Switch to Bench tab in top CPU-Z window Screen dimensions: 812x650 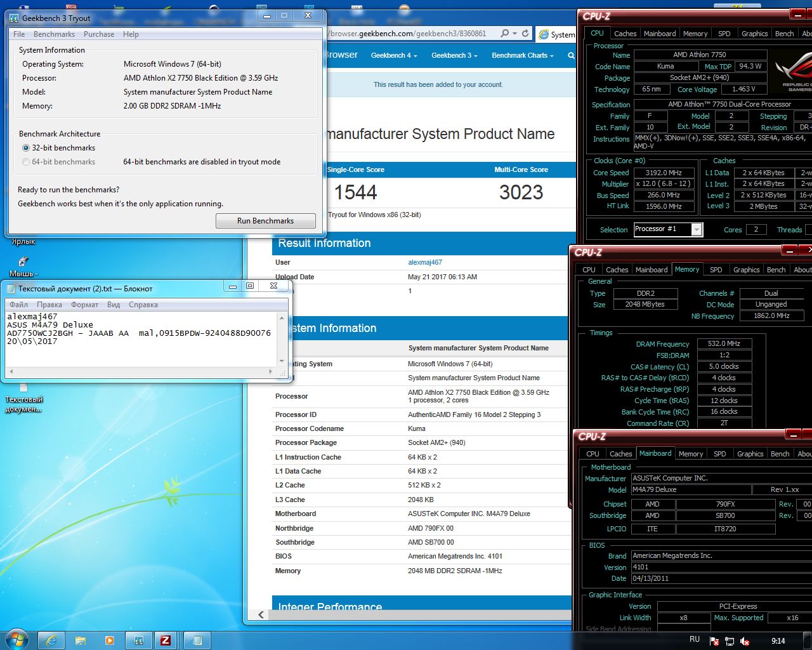pos(784,34)
